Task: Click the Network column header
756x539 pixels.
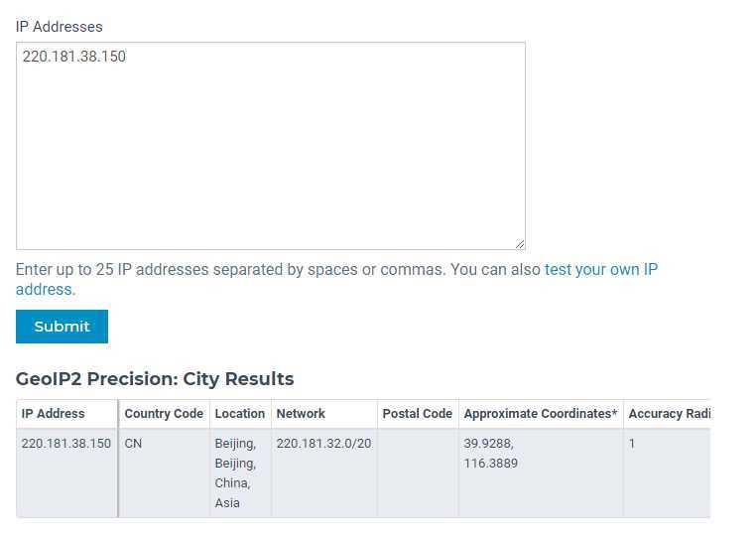Action: 301,414
